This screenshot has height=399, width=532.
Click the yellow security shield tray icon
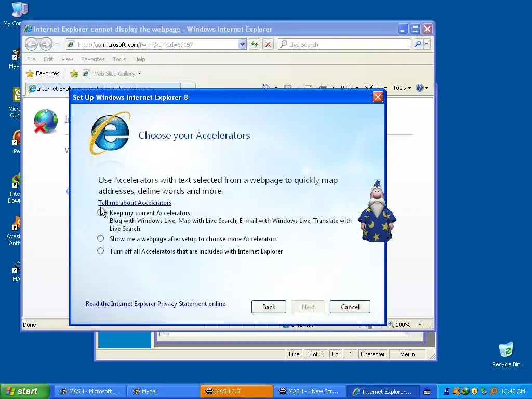pyautogui.click(x=474, y=391)
